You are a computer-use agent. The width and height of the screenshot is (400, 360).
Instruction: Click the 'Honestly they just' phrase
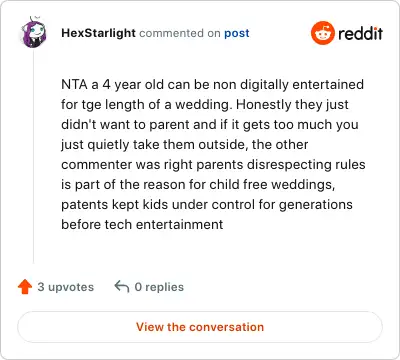click(x=292, y=105)
